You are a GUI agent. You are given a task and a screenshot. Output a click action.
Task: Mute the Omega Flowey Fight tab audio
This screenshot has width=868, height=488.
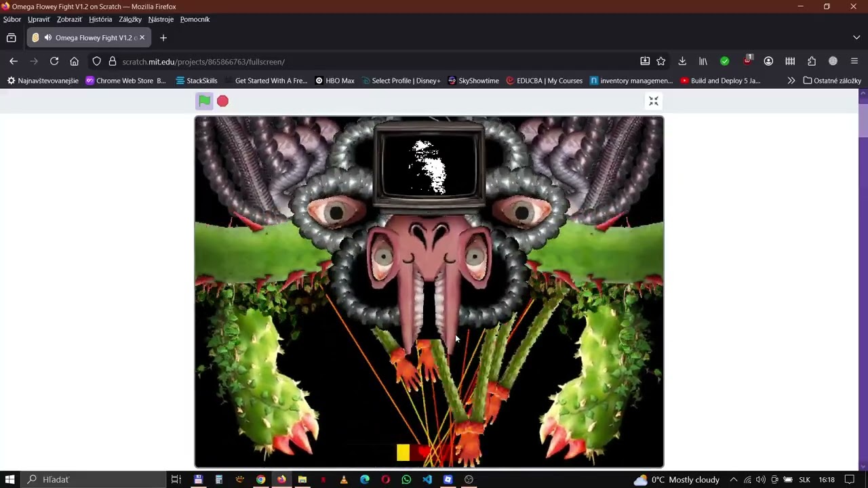47,37
